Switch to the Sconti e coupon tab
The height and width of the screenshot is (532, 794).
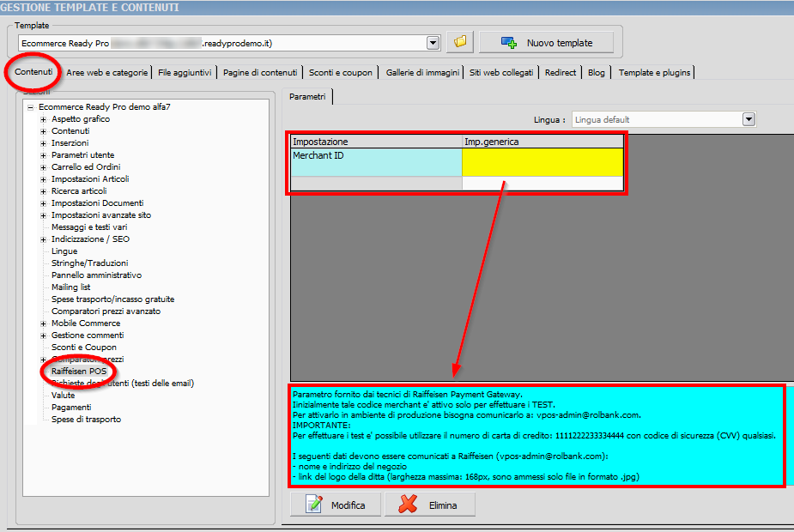pos(340,73)
